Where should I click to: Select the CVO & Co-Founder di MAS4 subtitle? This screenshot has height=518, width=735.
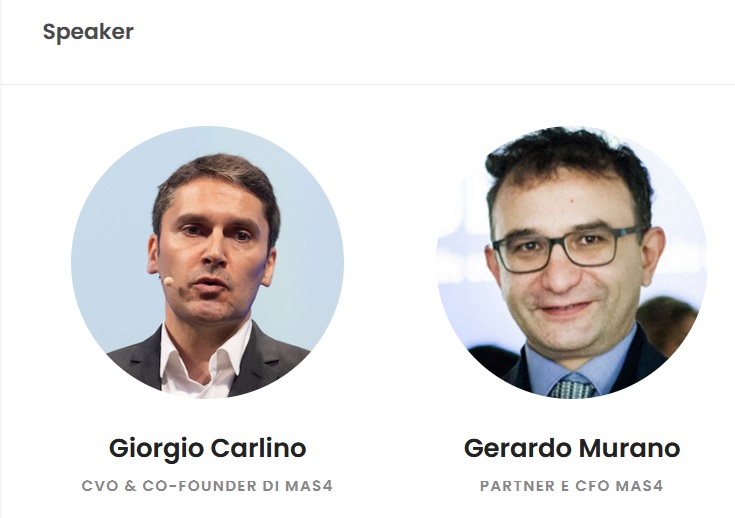click(x=207, y=486)
